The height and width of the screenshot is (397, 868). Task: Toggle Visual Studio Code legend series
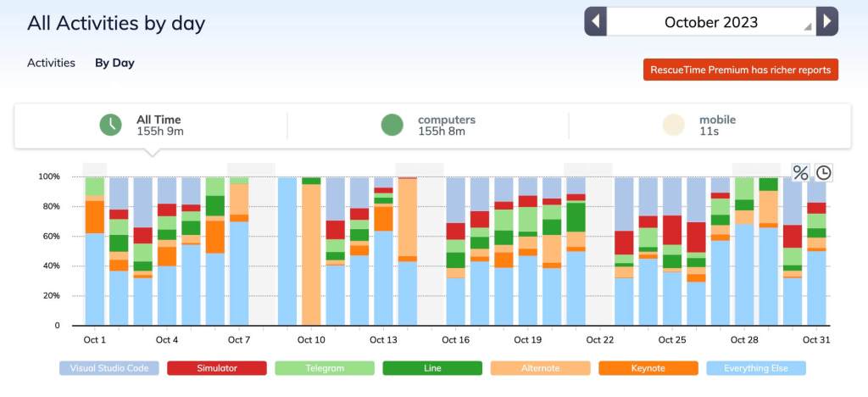[x=108, y=368]
